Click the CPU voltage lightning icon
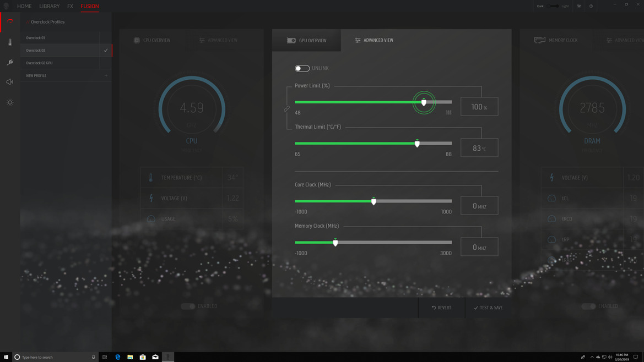644x362 pixels. pos(151,198)
